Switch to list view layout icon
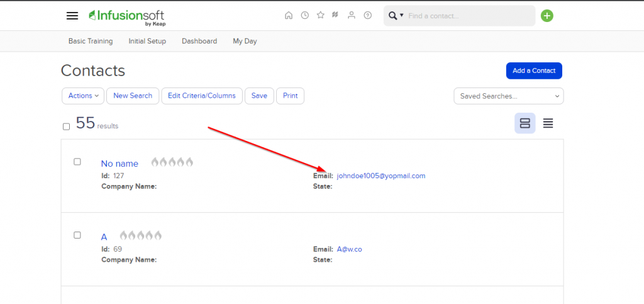This screenshot has width=644, height=304. (548, 123)
